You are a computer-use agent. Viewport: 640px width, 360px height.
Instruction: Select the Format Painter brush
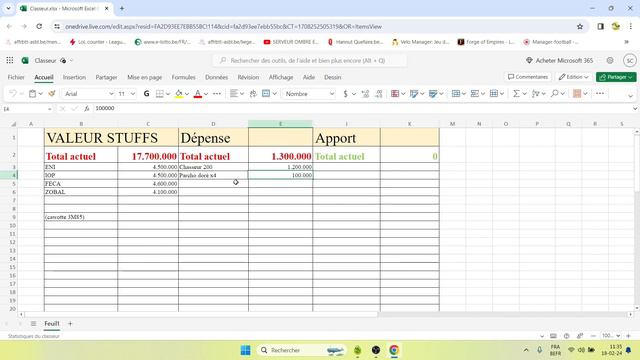(52, 93)
